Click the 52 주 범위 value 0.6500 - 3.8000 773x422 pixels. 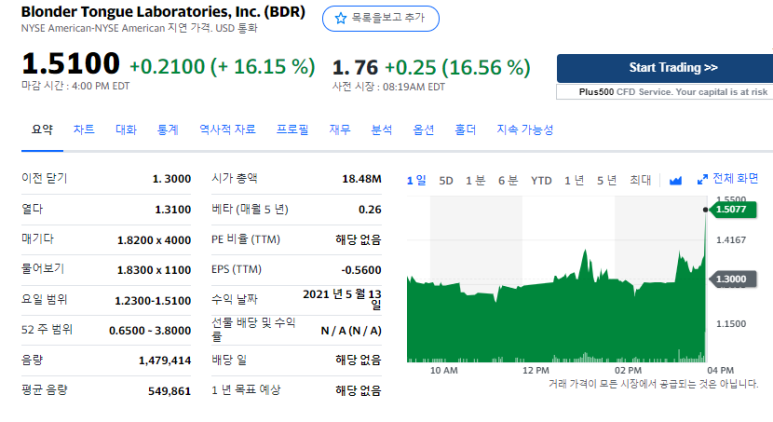click(150, 331)
